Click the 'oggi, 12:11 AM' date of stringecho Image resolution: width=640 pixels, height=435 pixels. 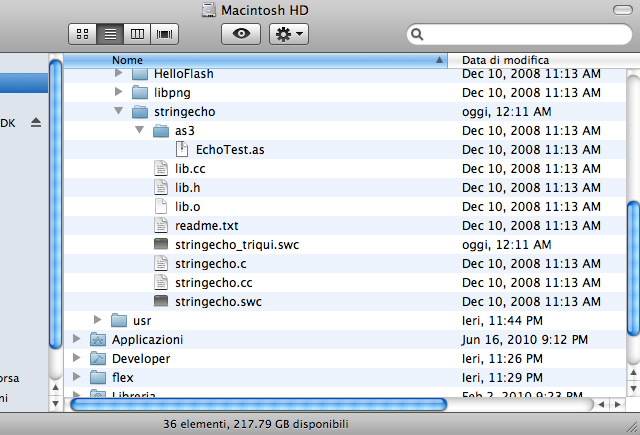(x=507, y=112)
